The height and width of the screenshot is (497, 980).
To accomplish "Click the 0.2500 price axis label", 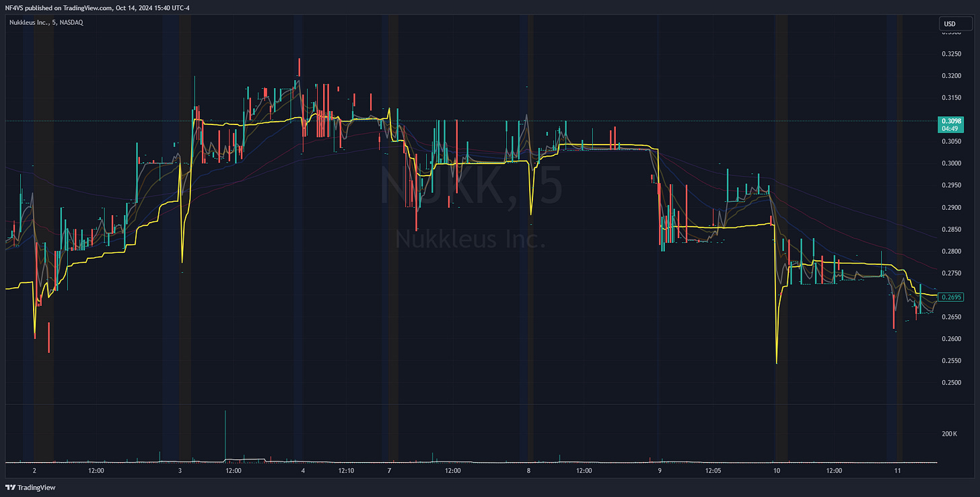I will point(952,383).
